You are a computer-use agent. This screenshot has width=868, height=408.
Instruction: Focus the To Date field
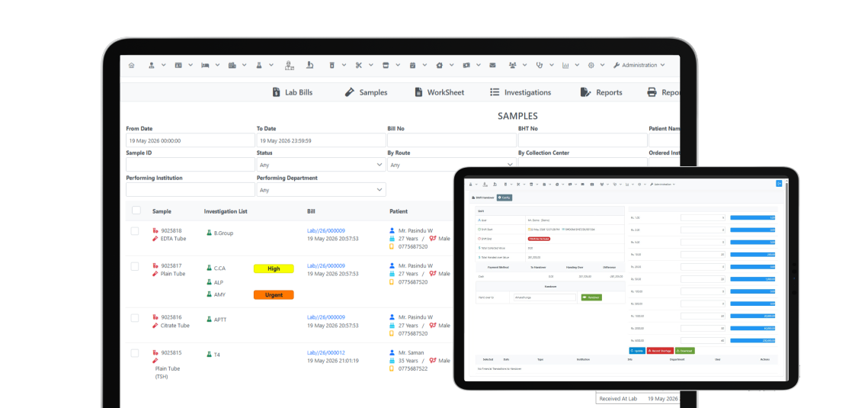[321, 140]
